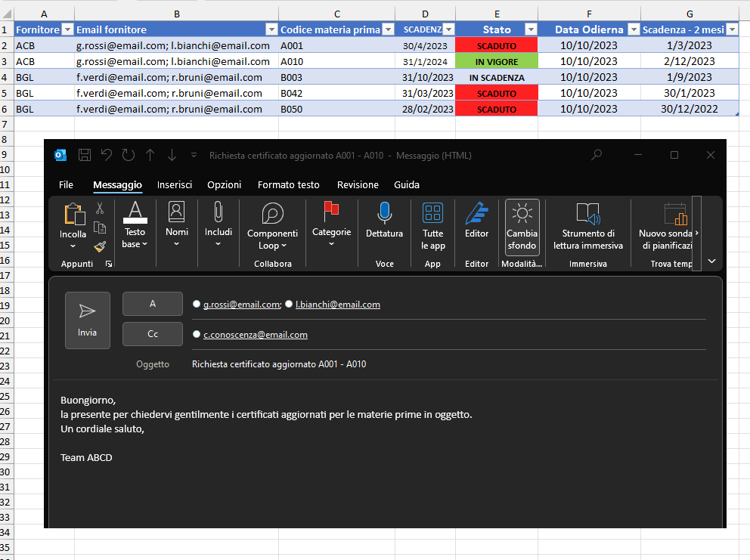The image size is (750, 560).
Task: Switch to the Inserisci ribbon tab
Action: 175,184
